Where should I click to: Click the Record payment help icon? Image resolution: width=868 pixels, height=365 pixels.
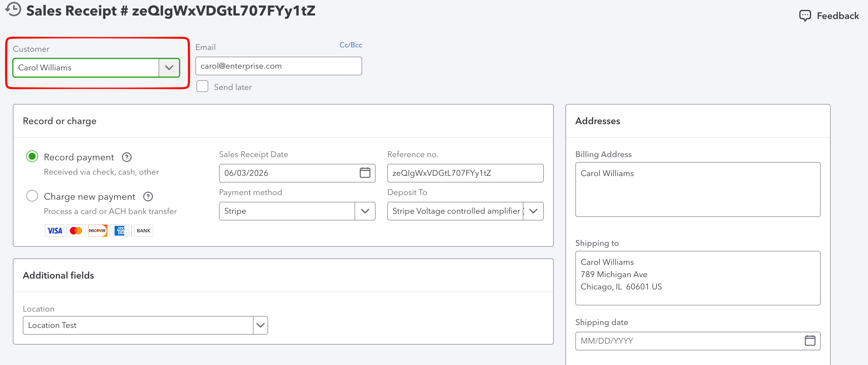pos(127,157)
